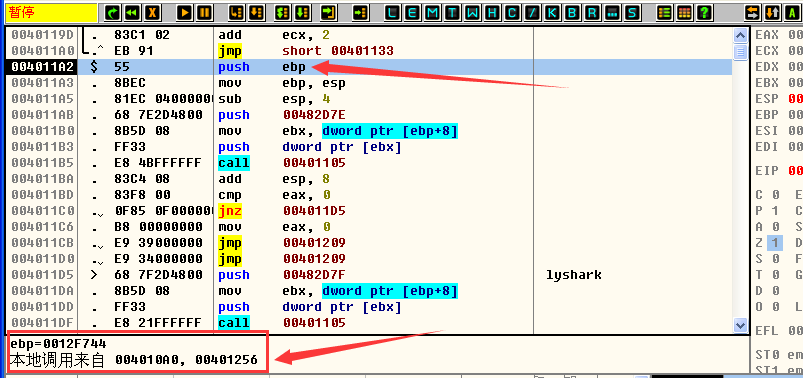Click the Step into toolbar icon
This screenshot has height=378, width=803.
coord(236,12)
